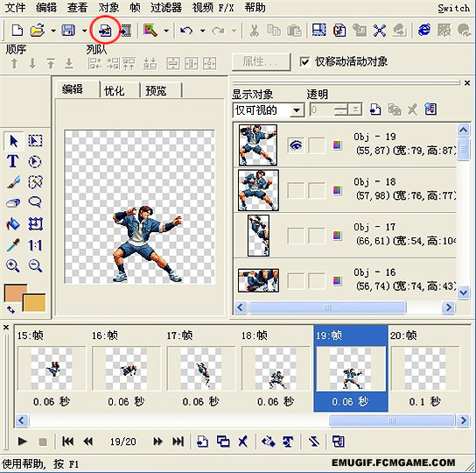Click the Undo arrow icon

click(x=186, y=31)
